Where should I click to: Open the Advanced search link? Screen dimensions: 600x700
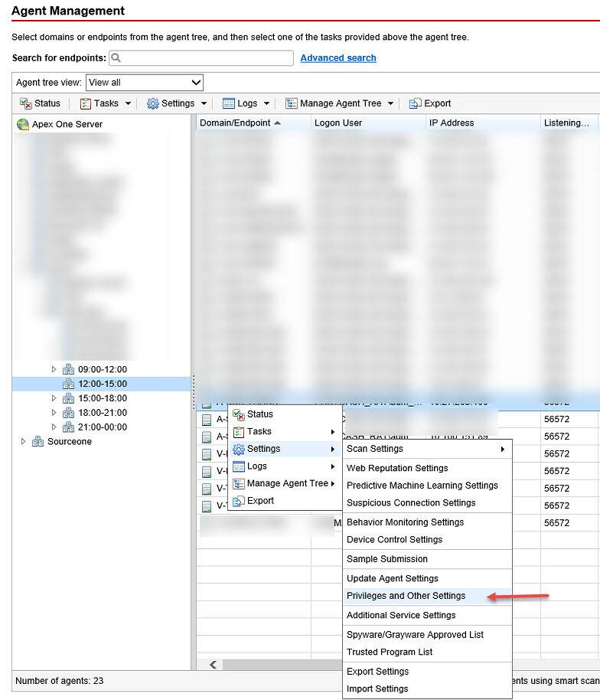338,58
